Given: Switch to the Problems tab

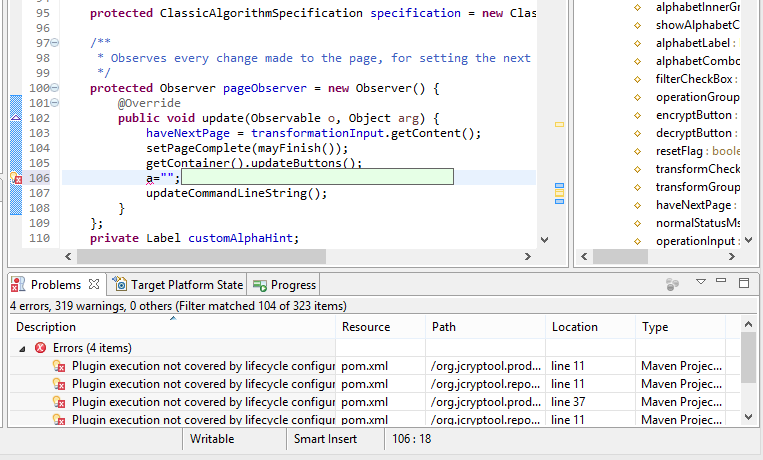Looking at the screenshot, I should pos(55,285).
